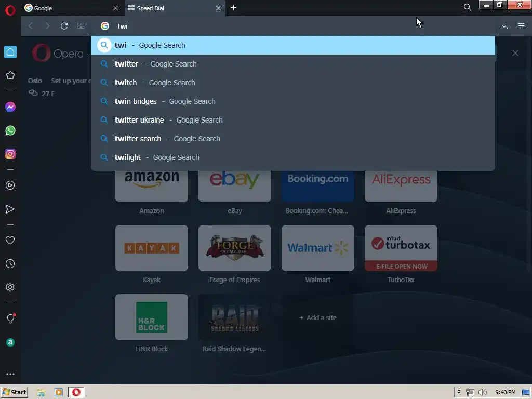The image size is (532, 399).
Task: Select the 'twitter ukraine' suggestion
Action: [x=293, y=120]
